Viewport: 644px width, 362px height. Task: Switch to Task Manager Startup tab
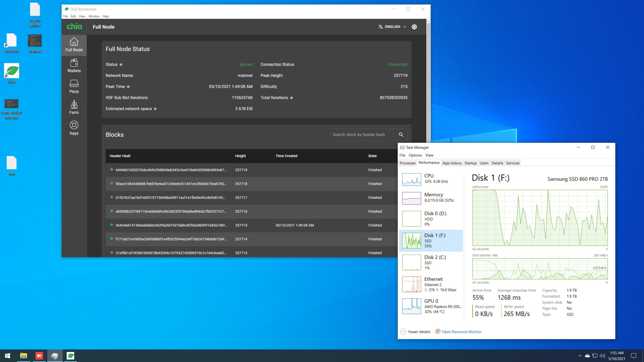click(470, 163)
